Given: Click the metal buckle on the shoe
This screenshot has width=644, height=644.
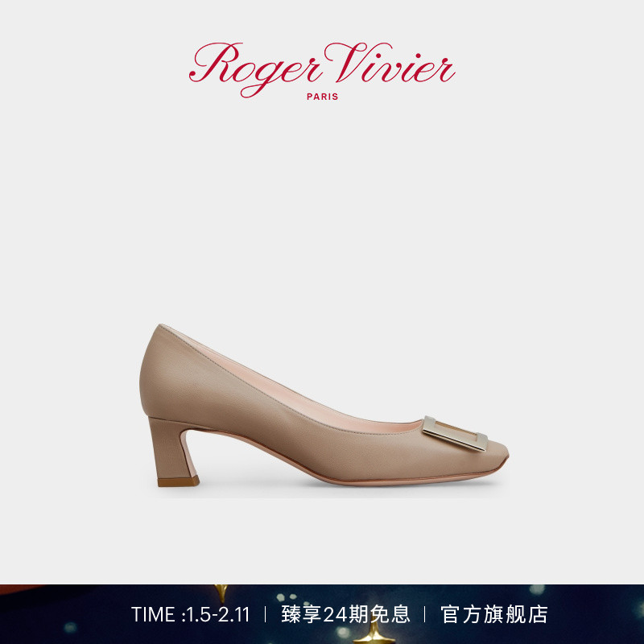Looking at the screenshot, I should click(455, 434).
